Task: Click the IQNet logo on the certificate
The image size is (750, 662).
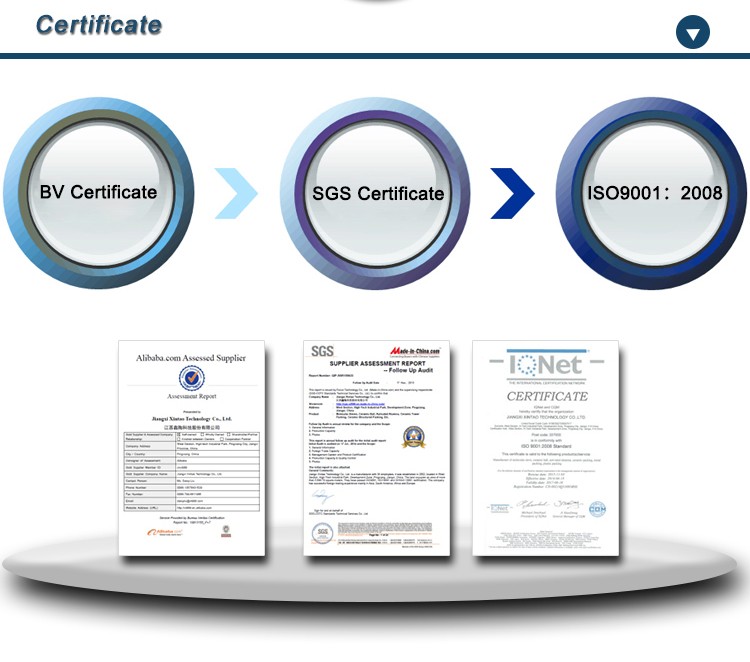Action: point(546,365)
